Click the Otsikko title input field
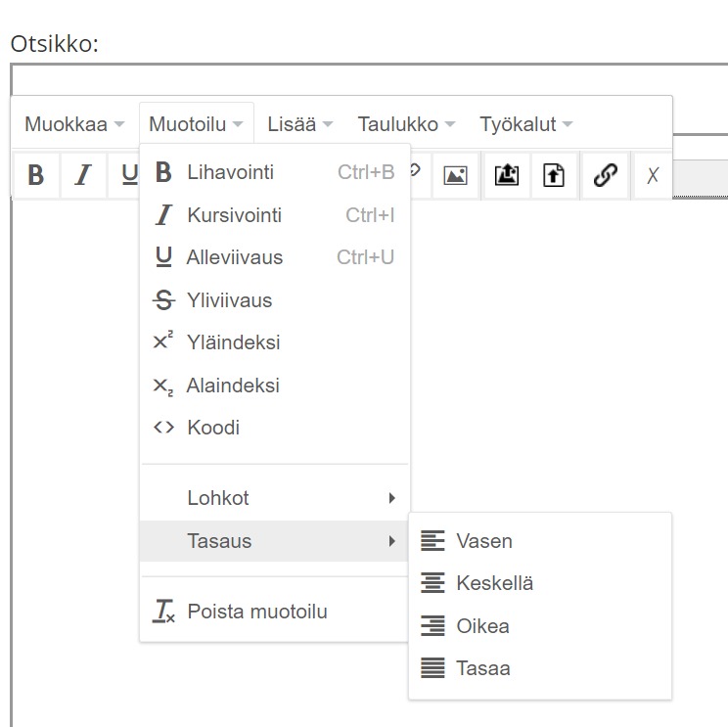This screenshot has height=727, width=728. 370,80
